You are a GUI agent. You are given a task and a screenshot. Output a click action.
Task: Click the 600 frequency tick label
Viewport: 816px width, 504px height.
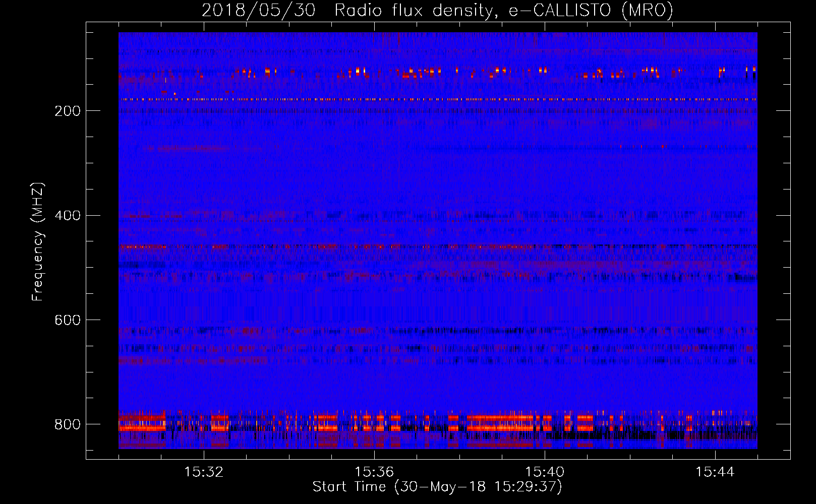(x=68, y=321)
